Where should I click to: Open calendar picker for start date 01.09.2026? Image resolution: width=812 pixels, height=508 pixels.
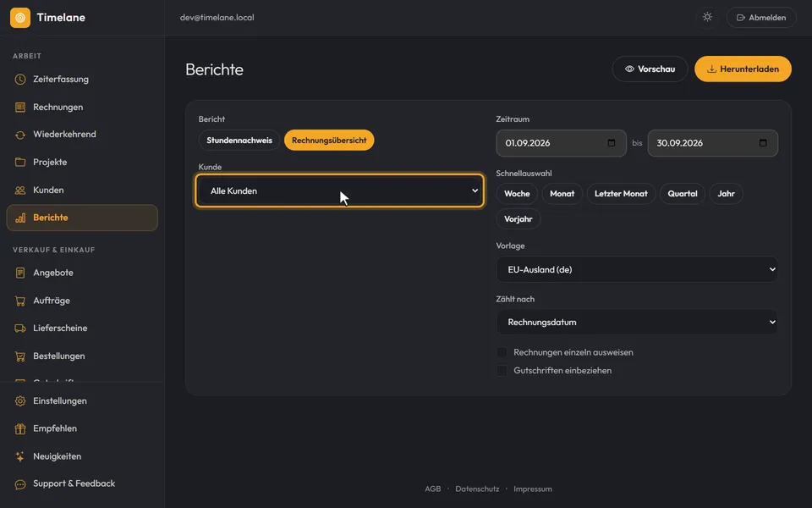611,143
